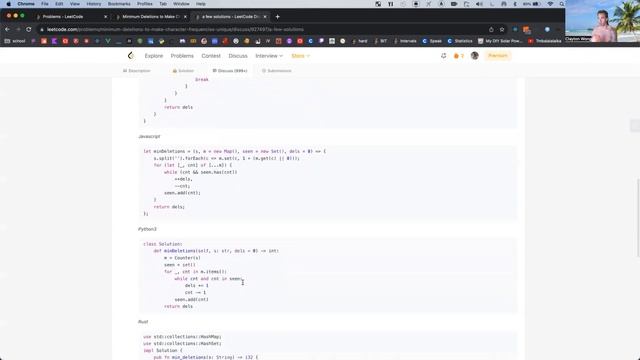
Task: Close the 'a few solutions' tab
Action: (265, 17)
